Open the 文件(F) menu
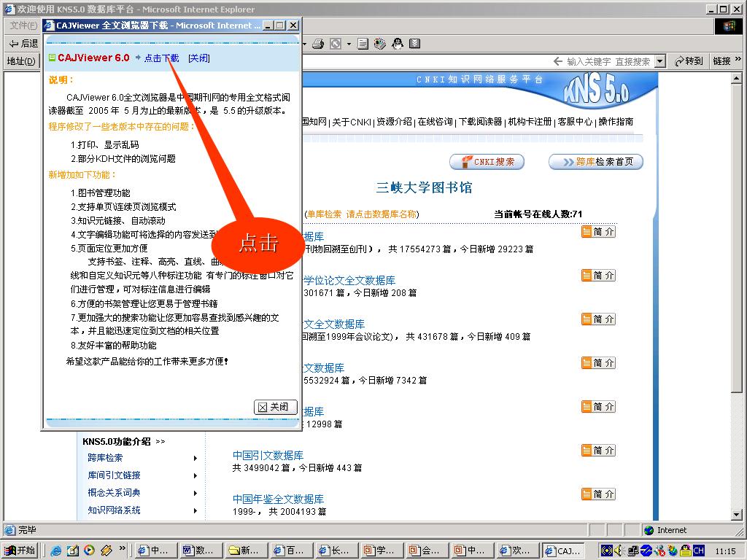 tap(23, 26)
